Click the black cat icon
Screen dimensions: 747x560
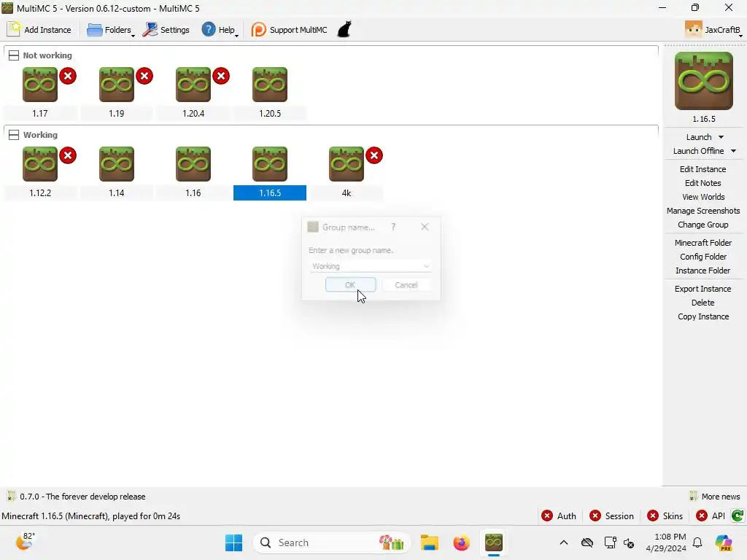coord(344,29)
